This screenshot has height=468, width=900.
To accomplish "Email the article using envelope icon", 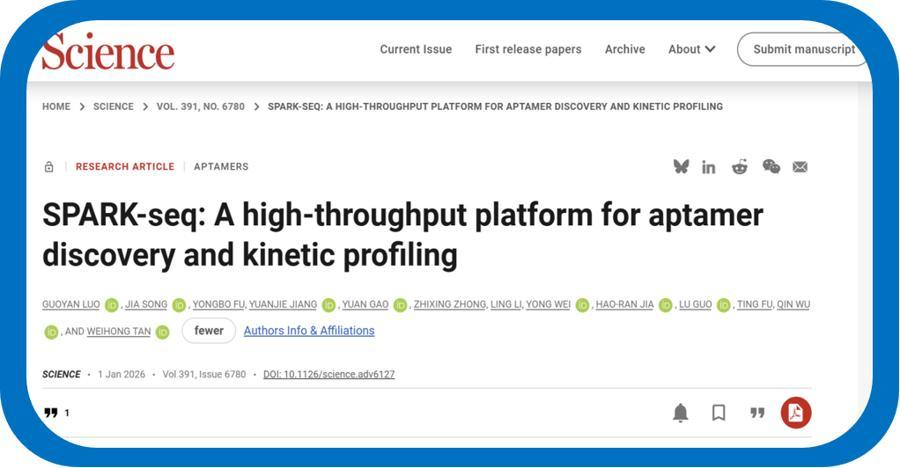I will click(x=800, y=167).
